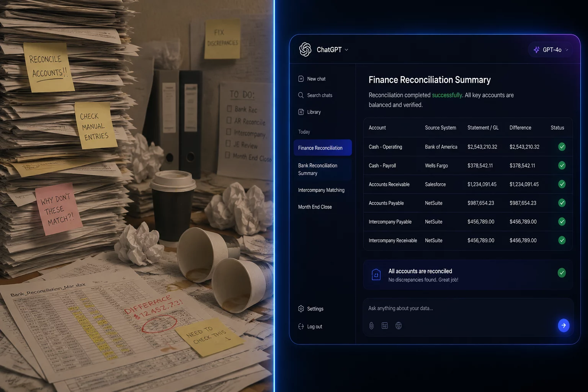
Task: Click the Bank of America source cell
Action: point(441,147)
